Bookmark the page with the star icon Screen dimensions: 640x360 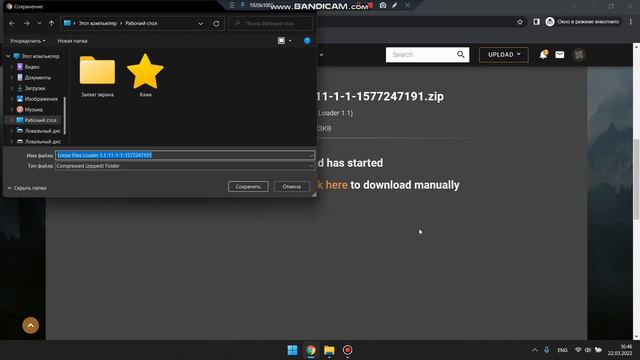[x=520, y=22]
